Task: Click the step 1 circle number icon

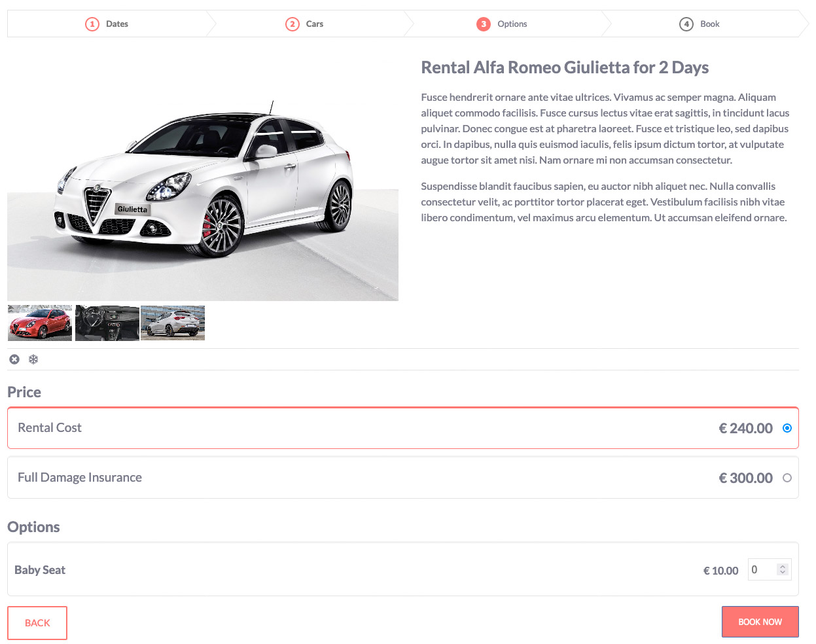Action: [92, 24]
